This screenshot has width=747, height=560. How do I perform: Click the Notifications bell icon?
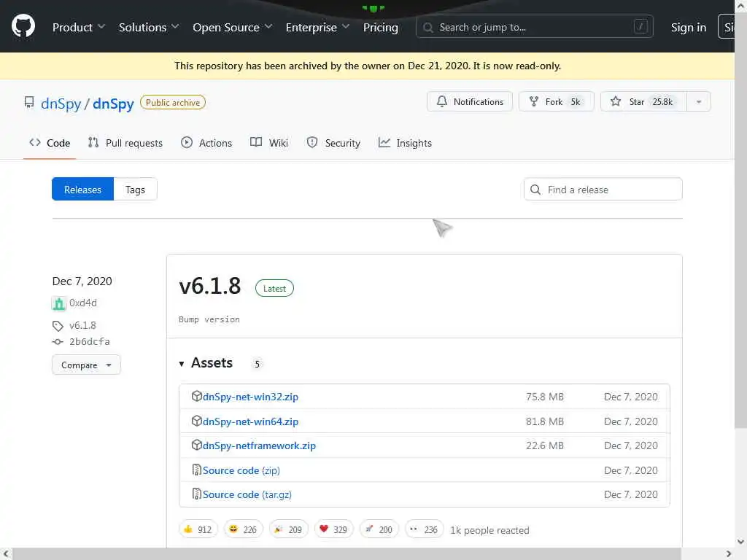442,101
